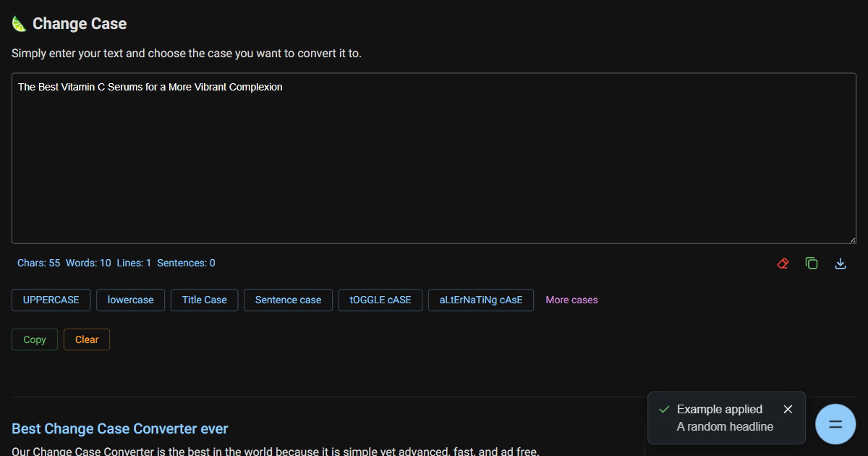Convert text to UPPERCASE
The width and height of the screenshot is (868, 456).
click(51, 300)
